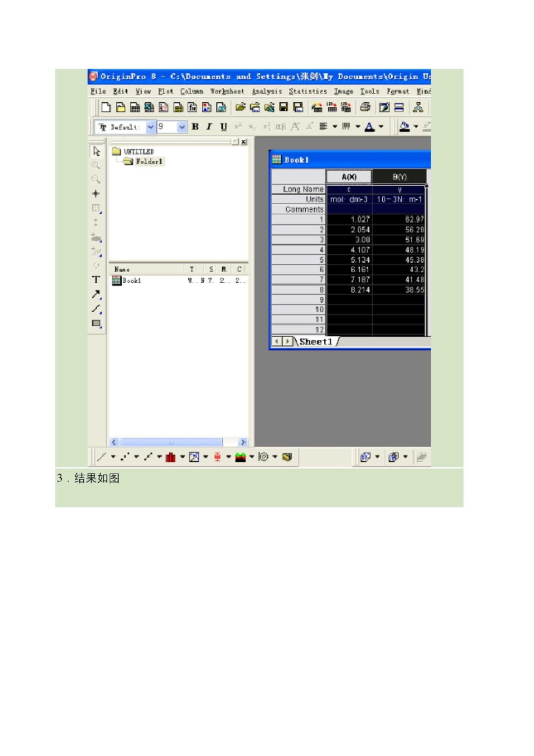Image resolution: width=534 pixels, height=756 pixels.
Task: Switch to the Sheet1 tab
Action: [316, 341]
